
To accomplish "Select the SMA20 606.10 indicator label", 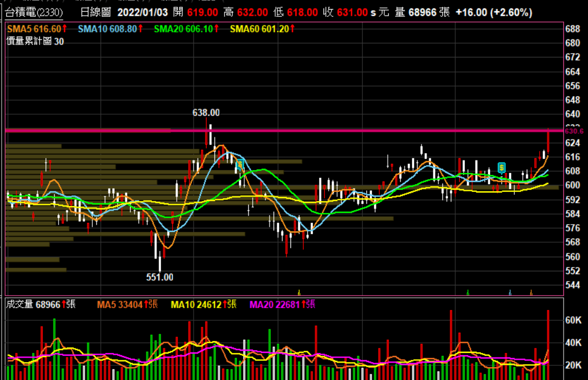I will (186, 28).
